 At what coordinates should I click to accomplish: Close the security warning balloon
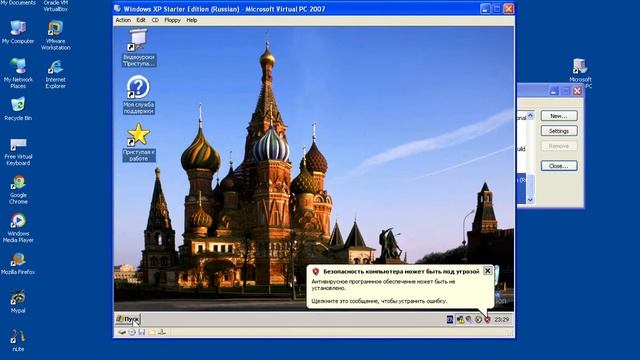pyautogui.click(x=487, y=271)
